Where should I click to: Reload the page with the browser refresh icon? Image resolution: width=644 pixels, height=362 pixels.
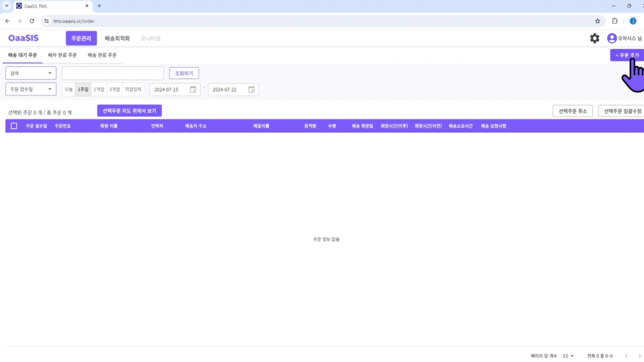click(32, 21)
